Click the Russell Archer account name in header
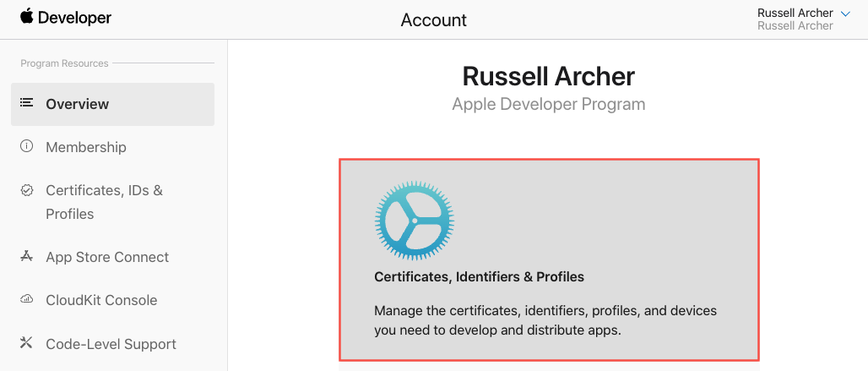This screenshot has height=371, width=868. (x=795, y=13)
